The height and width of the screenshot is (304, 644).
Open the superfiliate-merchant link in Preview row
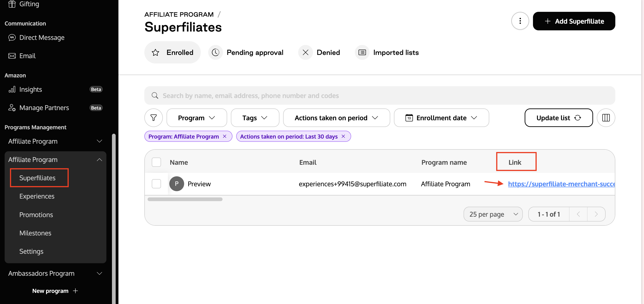[x=561, y=184]
